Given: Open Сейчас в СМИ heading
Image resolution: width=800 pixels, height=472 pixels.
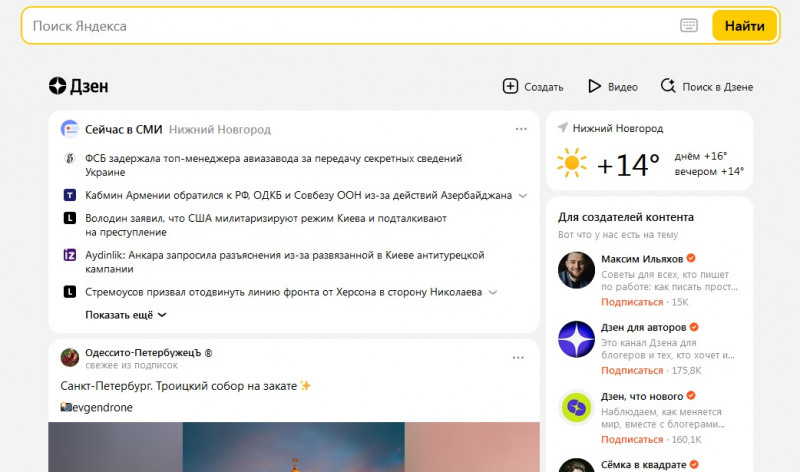Looking at the screenshot, I should coord(123,130).
